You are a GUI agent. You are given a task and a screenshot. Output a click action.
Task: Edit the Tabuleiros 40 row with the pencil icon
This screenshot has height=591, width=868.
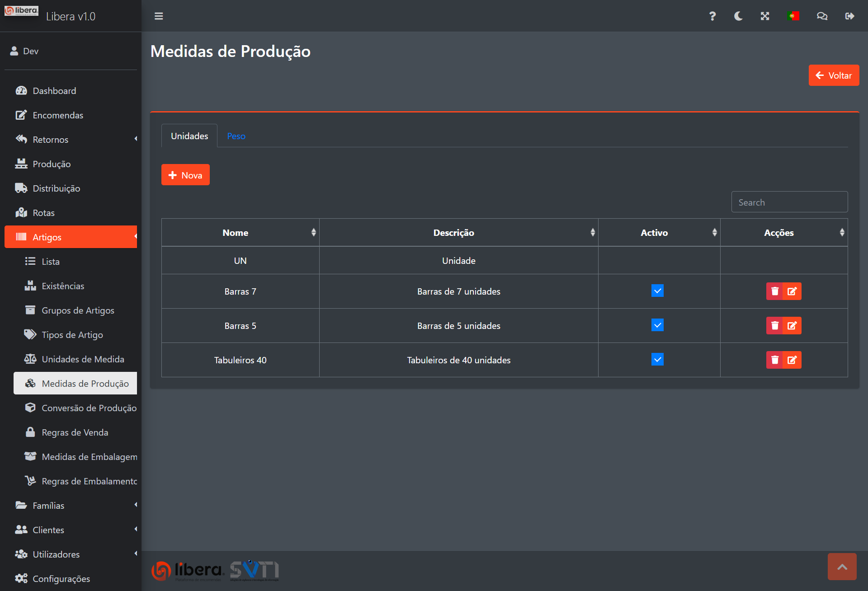pyautogui.click(x=792, y=360)
